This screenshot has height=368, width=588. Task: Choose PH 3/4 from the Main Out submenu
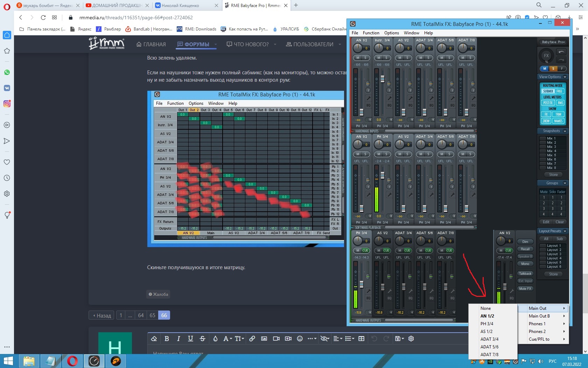pyautogui.click(x=487, y=324)
